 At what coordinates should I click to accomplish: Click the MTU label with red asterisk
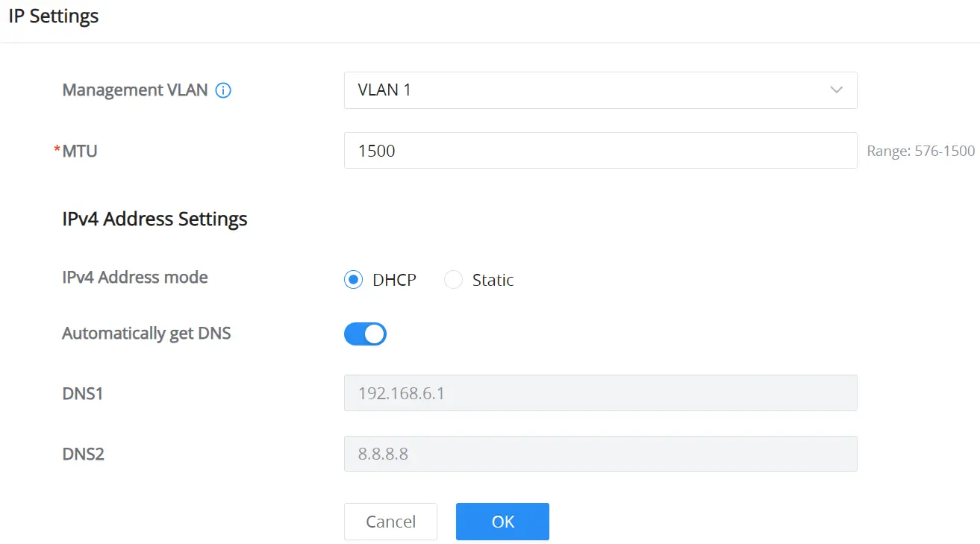click(75, 151)
